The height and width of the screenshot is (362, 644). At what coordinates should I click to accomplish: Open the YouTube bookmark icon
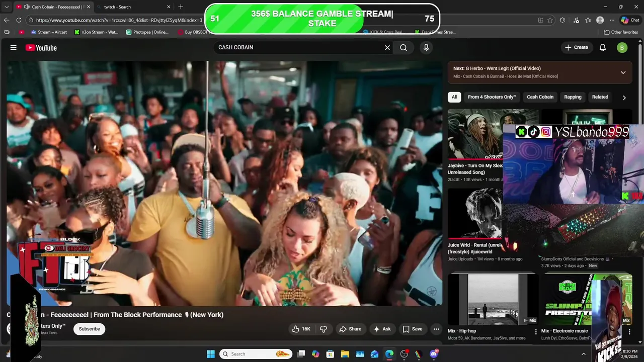tap(21, 32)
